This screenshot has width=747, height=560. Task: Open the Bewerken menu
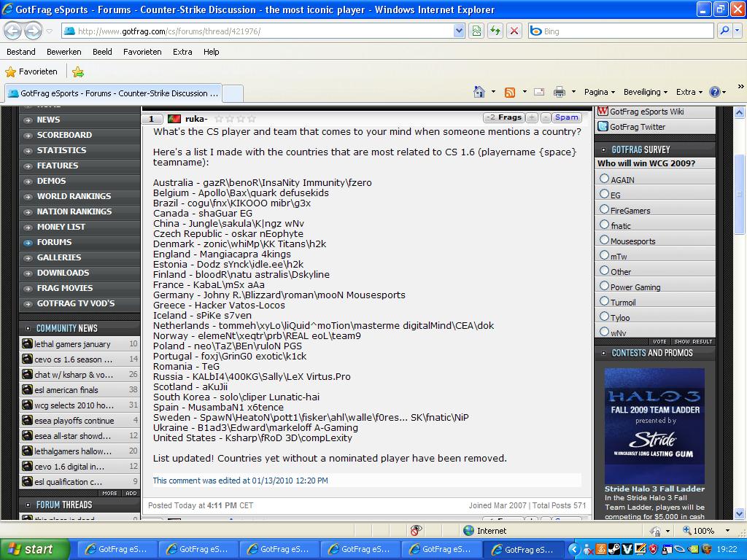(64, 52)
